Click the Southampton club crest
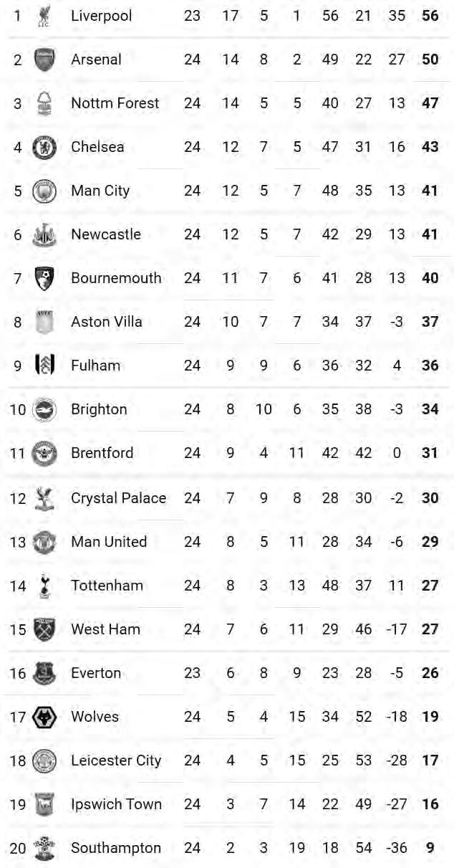The height and width of the screenshot is (868, 454). tap(44, 849)
